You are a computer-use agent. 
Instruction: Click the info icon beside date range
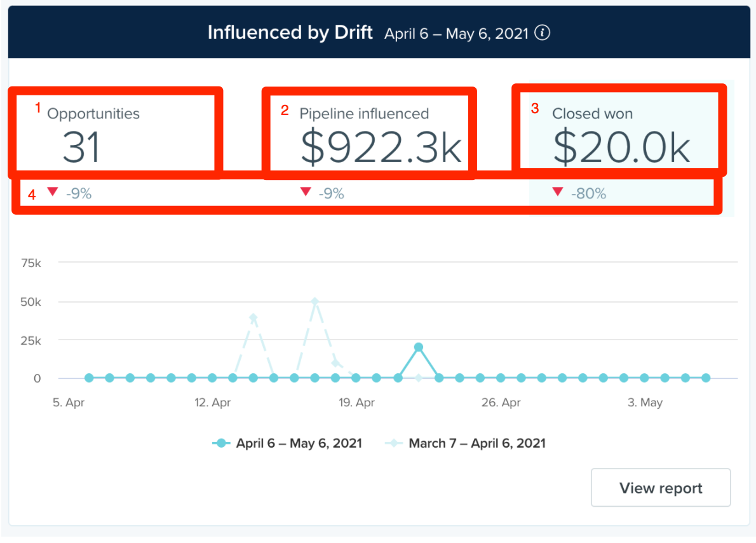(x=543, y=33)
